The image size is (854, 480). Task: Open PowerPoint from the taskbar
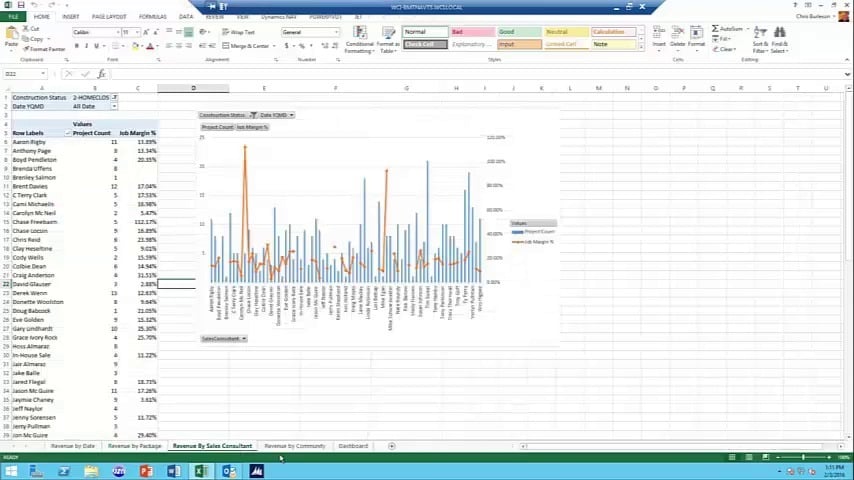tap(146, 471)
